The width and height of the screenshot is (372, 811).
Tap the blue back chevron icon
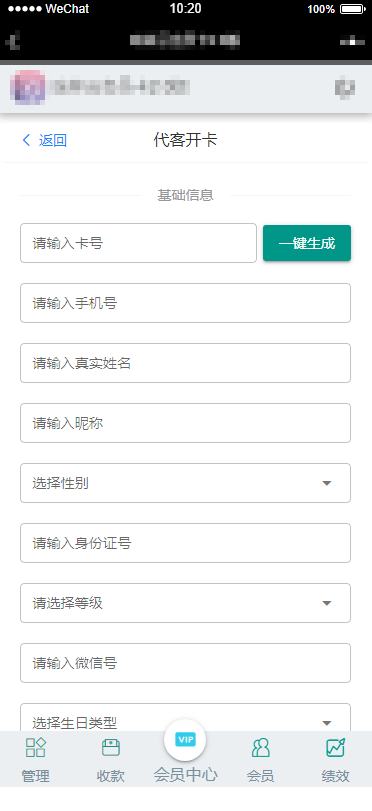tap(27, 140)
